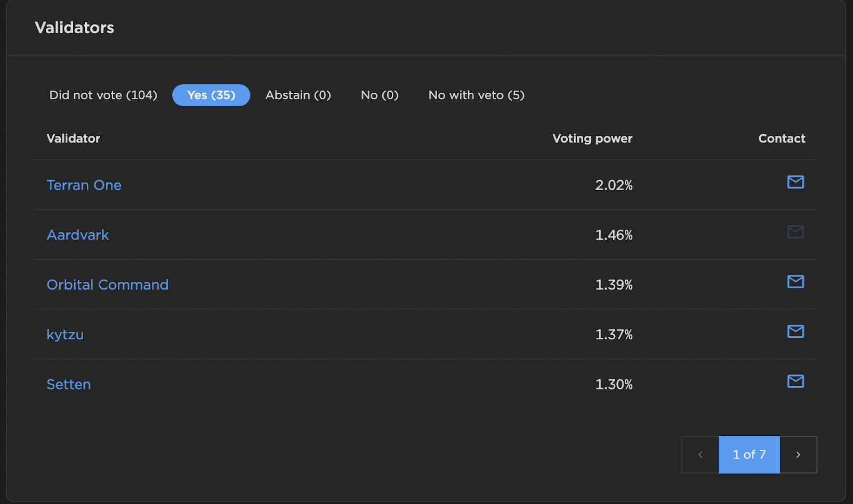View No with veto (5) voters
The height and width of the screenshot is (504, 853).
pos(477,95)
